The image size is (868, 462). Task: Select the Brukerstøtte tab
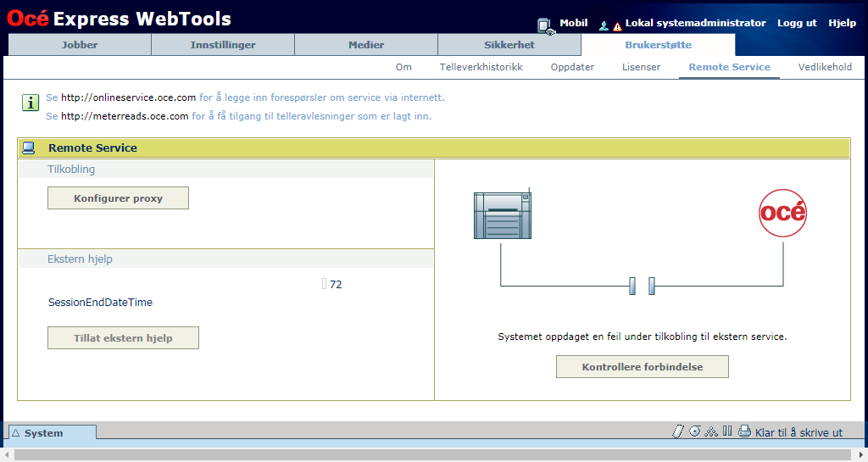(658, 45)
